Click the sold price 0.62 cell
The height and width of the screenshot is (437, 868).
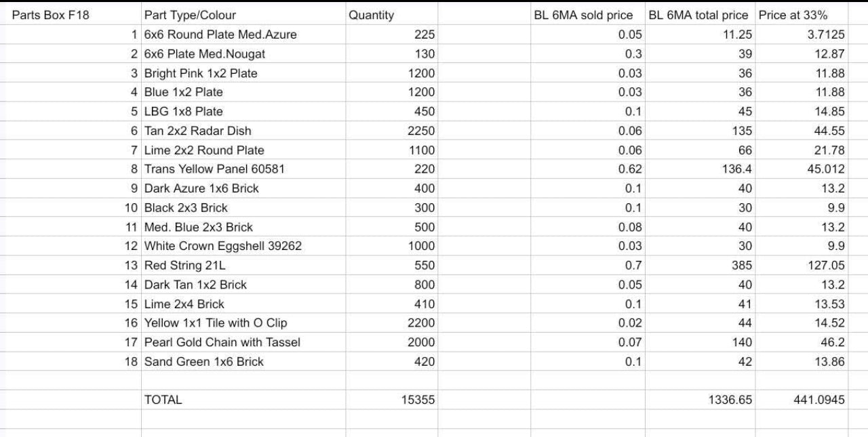587,169
